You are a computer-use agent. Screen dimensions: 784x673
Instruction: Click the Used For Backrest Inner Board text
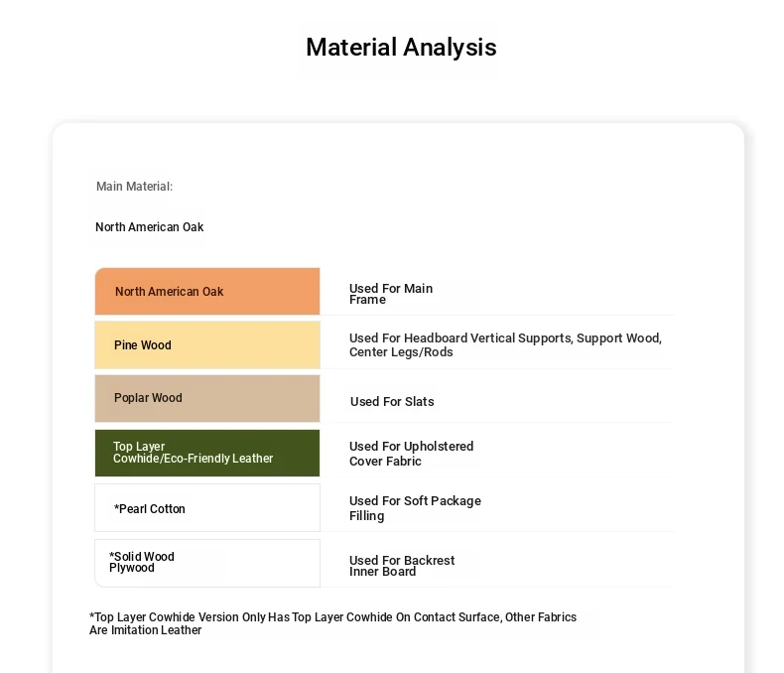point(402,566)
